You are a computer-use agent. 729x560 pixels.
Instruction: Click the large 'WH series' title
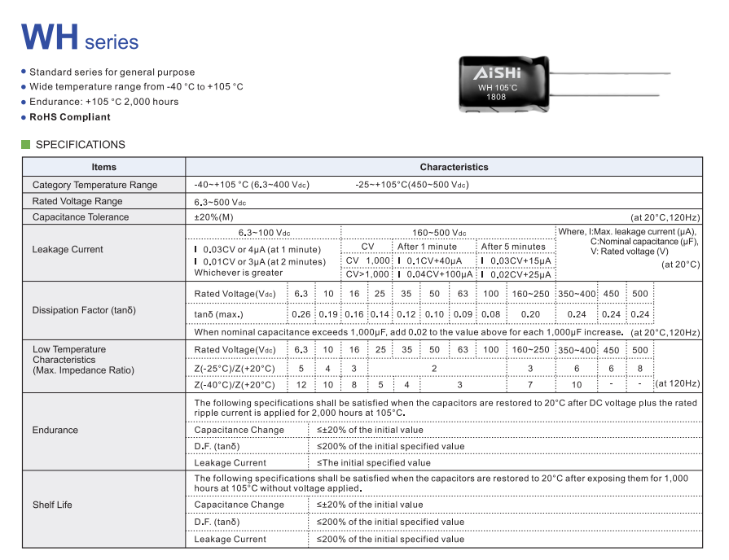tap(80, 38)
